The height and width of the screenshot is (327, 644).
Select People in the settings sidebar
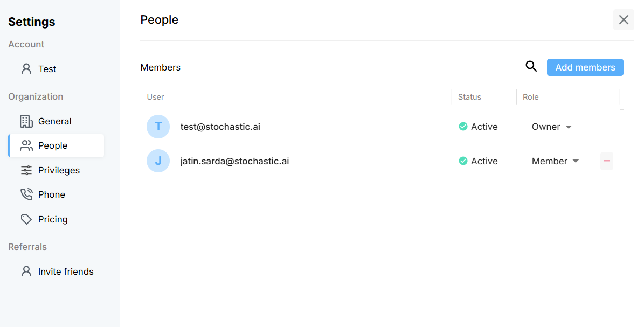pos(53,145)
